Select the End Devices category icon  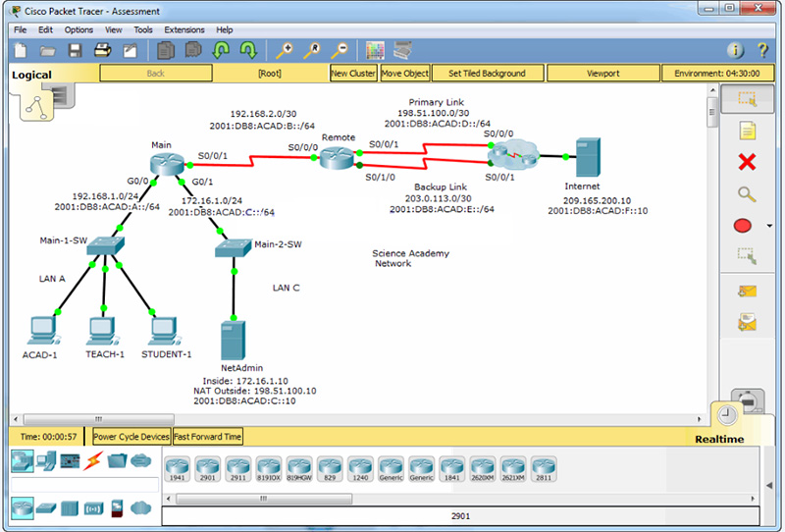click(x=46, y=460)
